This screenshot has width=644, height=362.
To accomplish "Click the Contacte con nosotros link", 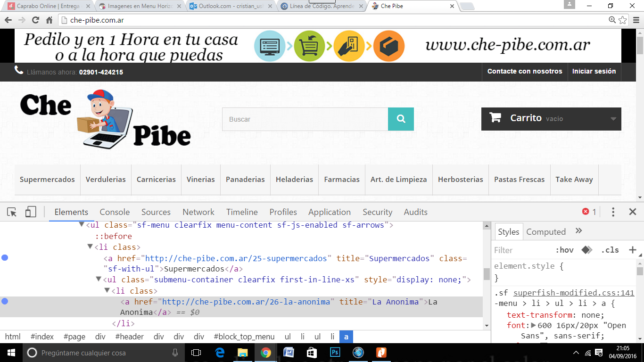I will pos(525,71).
